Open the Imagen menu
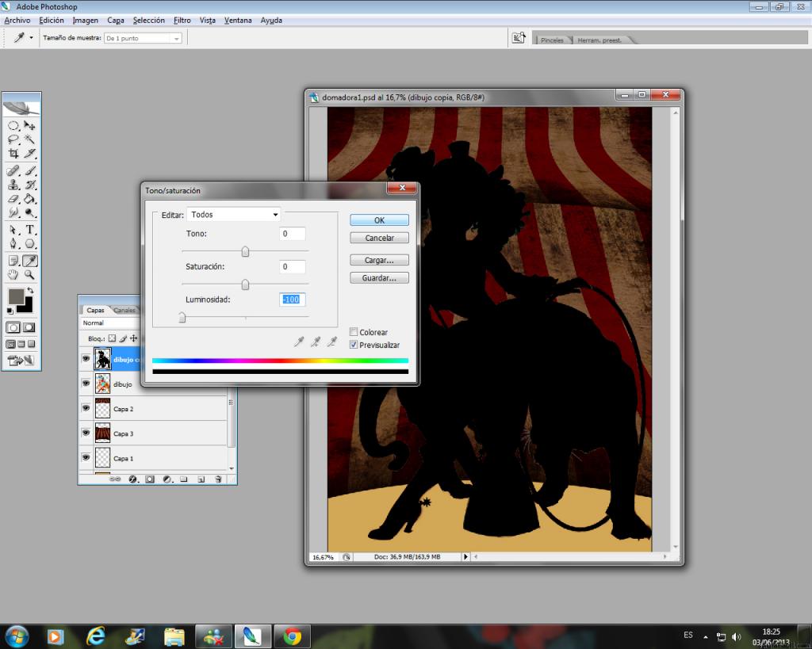 click(x=86, y=20)
